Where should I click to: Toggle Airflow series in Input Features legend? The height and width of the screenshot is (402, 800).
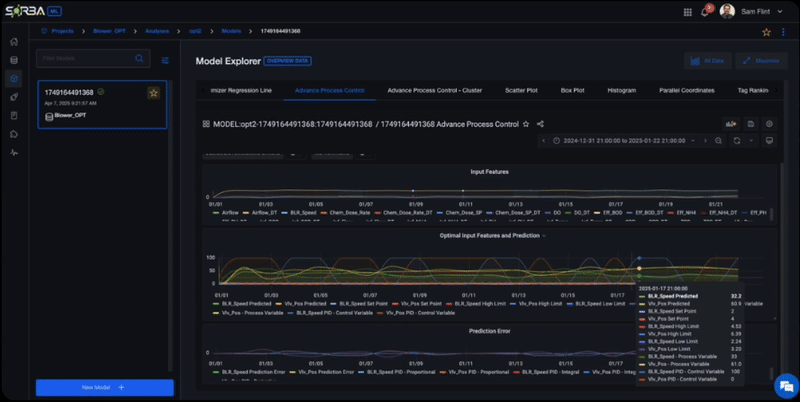tap(228, 212)
